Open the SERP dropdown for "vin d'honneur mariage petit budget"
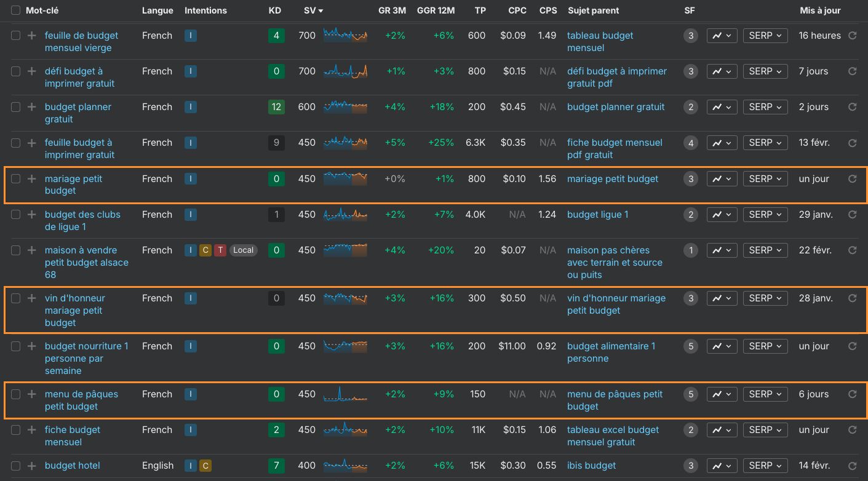The width and height of the screenshot is (868, 481). [765, 298]
